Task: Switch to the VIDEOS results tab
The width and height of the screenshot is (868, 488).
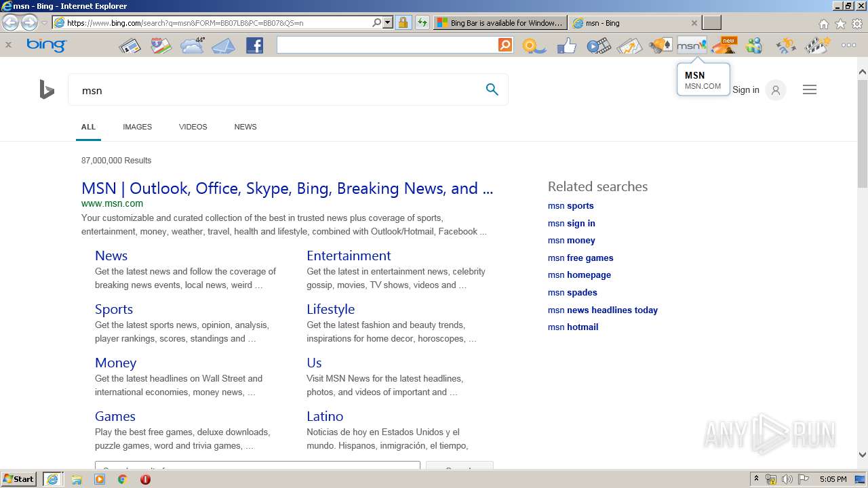Action: pos(193,127)
